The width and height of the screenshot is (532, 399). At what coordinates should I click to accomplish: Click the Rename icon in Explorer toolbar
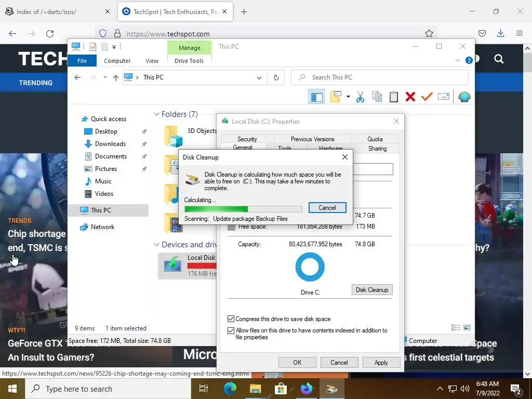[x=444, y=97]
